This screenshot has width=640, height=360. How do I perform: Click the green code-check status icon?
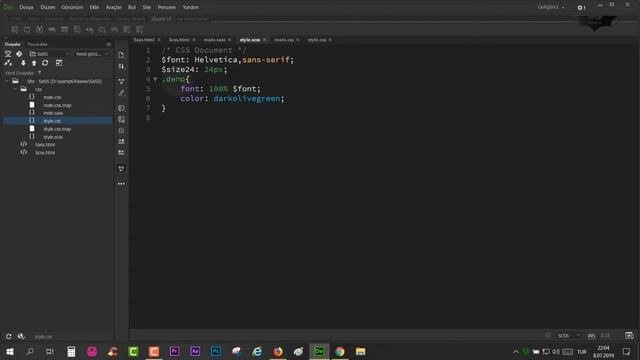(548, 335)
